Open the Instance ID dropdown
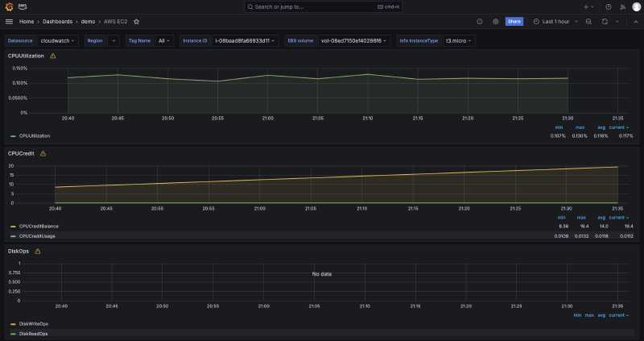 point(245,41)
